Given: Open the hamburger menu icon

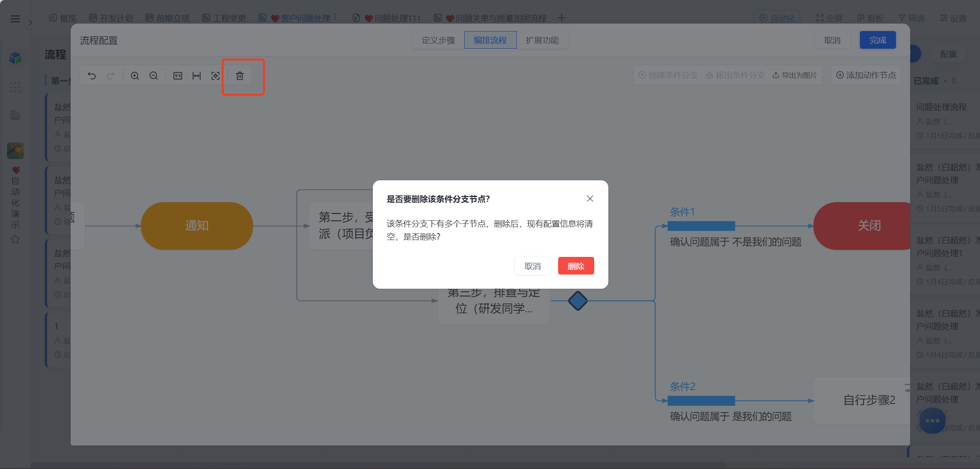Looking at the screenshot, I should pyautogui.click(x=15, y=18).
